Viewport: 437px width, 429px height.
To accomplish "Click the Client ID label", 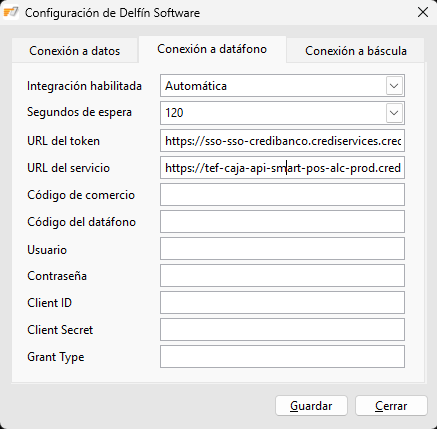I will tap(49, 303).
